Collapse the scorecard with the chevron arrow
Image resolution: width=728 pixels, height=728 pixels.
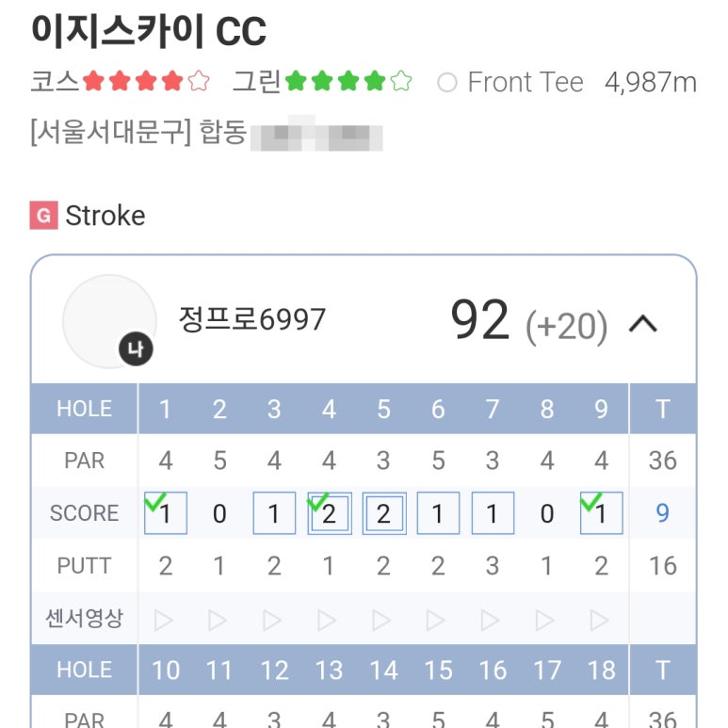643,324
